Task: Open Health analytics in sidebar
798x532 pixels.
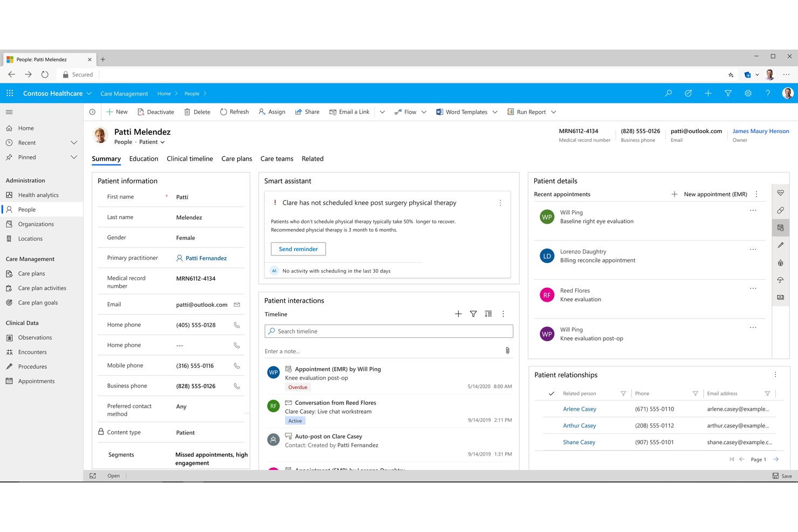Action: pos(38,195)
